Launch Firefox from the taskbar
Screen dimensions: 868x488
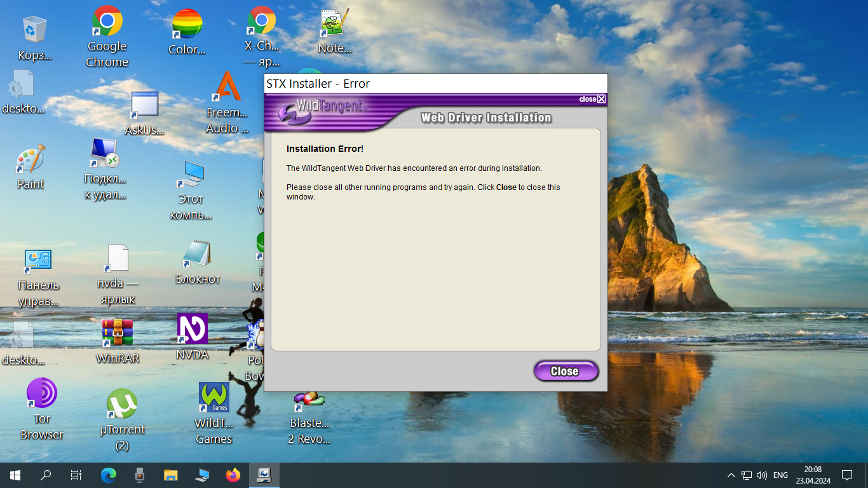(233, 475)
